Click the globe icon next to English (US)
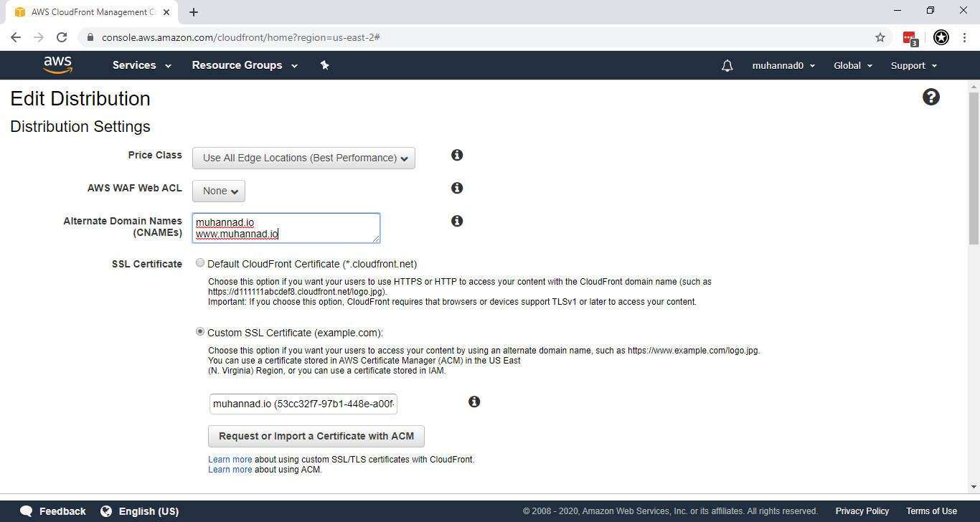 pos(108,511)
